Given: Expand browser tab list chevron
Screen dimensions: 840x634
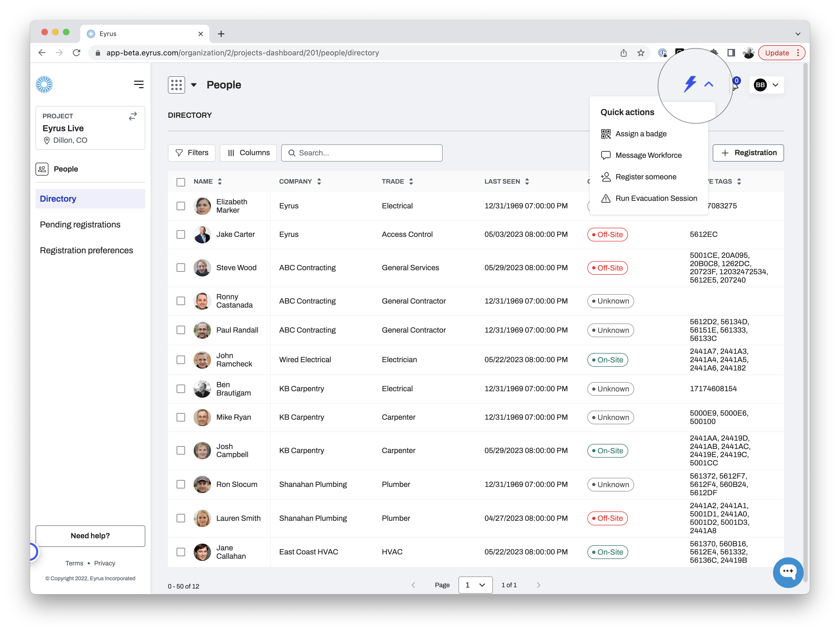Looking at the screenshot, I should (x=797, y=34).
